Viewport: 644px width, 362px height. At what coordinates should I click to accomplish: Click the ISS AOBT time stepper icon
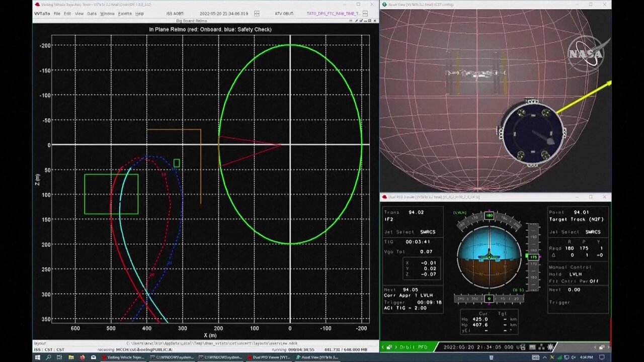[x=257, y=14]
